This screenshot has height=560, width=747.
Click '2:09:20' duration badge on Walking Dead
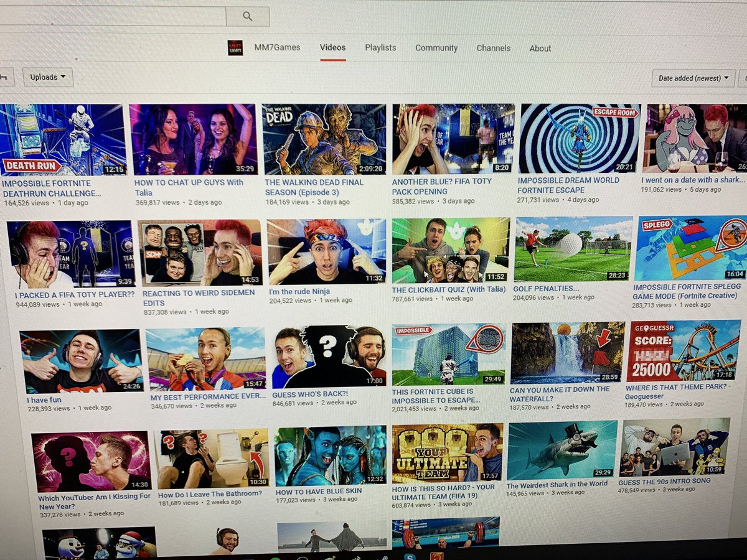[370, 168]
